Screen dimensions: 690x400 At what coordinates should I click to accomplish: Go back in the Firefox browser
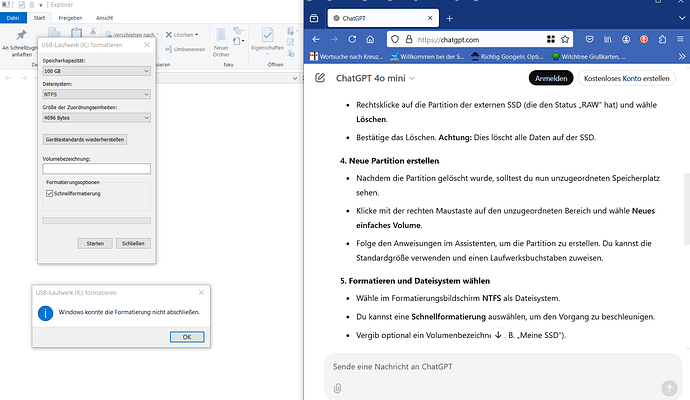pos(316,39)
